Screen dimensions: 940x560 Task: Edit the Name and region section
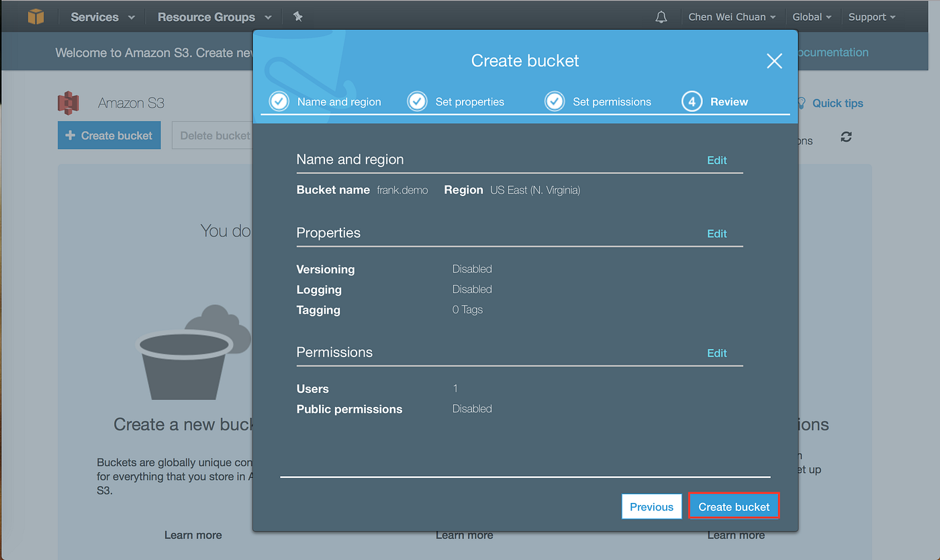pyautogui.click(x=717, y=160)
